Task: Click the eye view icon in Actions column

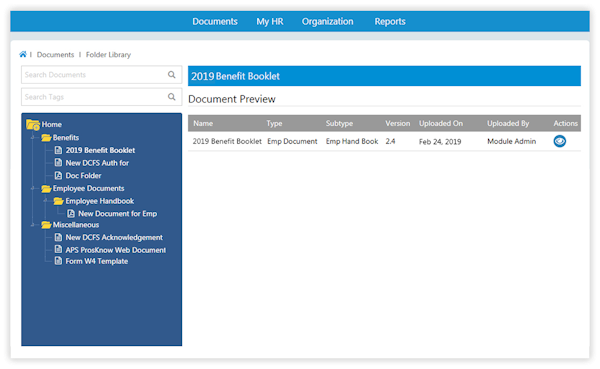Action: pos(559,141)
